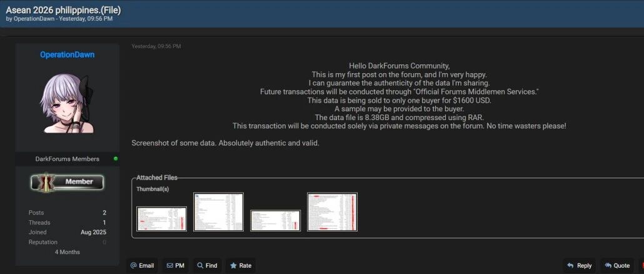Click the $1600 USD price line
Screen dimensions: 644x274
pos(399,100)
